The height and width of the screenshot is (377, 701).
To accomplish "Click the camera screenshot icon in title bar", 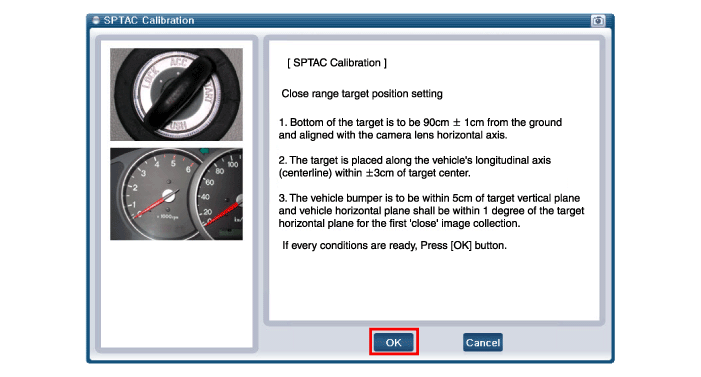I will pos(598,21).
